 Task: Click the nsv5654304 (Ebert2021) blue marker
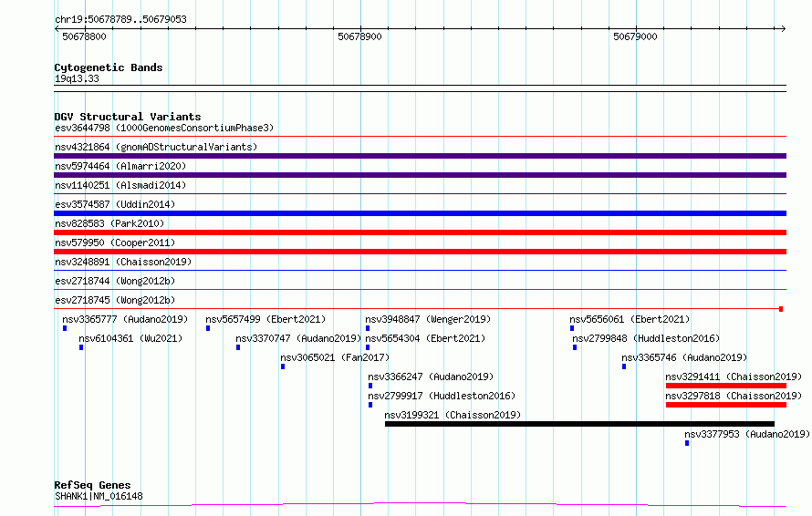[368, 347]
